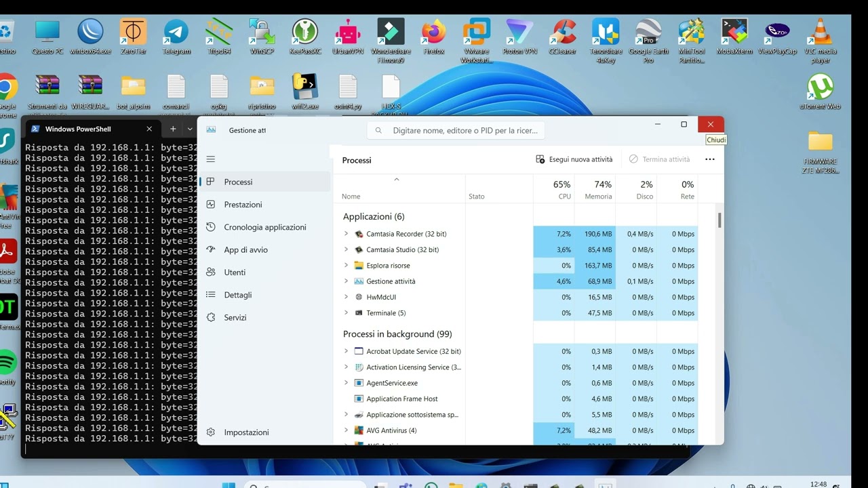Select the FIRMWARE ZTE MF286 folder
Image resolution: width=868 pixels, height=488 pixels.
821,152
